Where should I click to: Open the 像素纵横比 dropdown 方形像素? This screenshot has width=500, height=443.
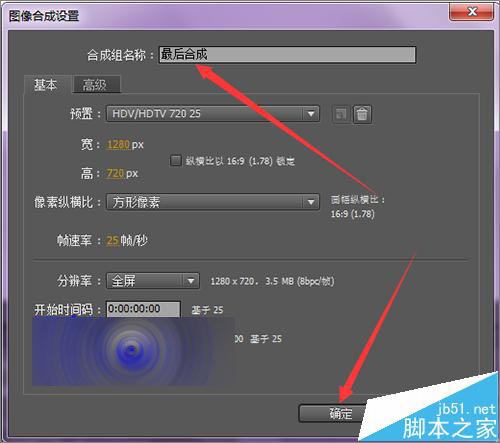pos(213,202)
